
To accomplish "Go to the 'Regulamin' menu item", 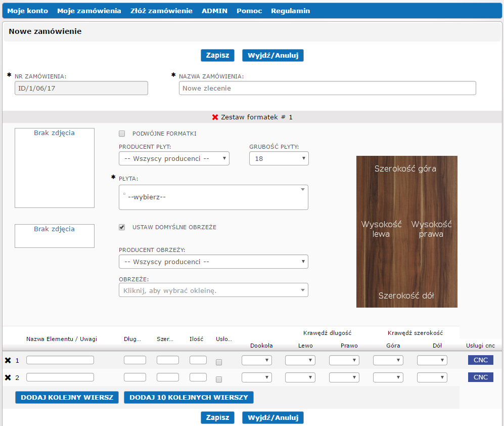I will (x=290, y=11).
